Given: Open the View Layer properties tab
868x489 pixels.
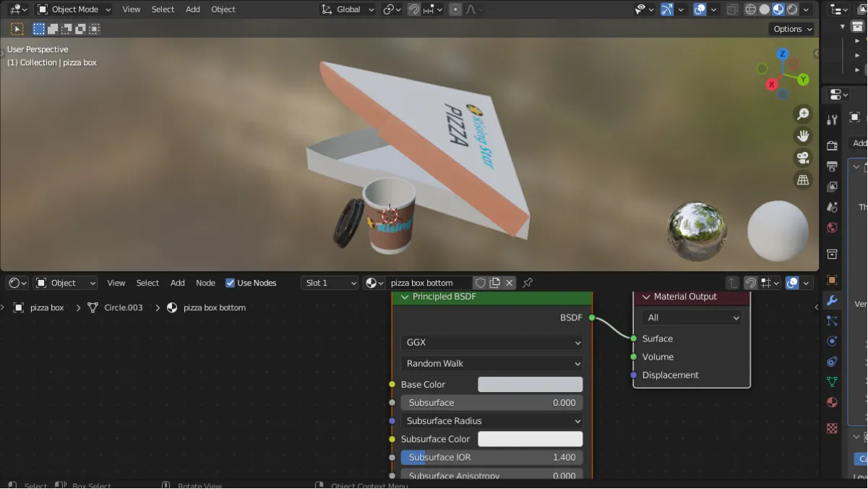Looking at the screenshot, I should 832,187.
